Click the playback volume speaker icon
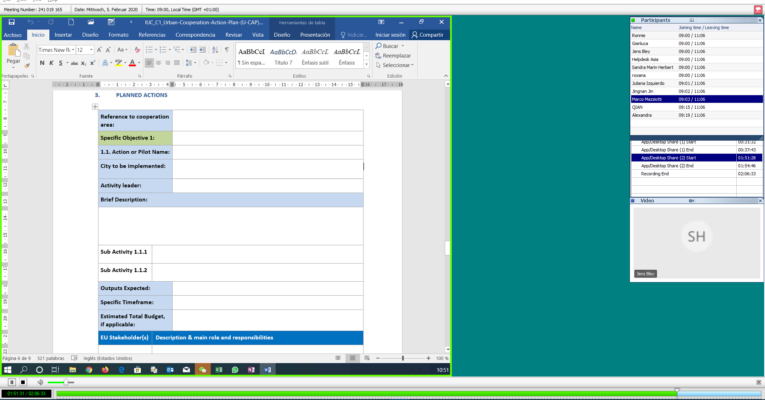 41,382
